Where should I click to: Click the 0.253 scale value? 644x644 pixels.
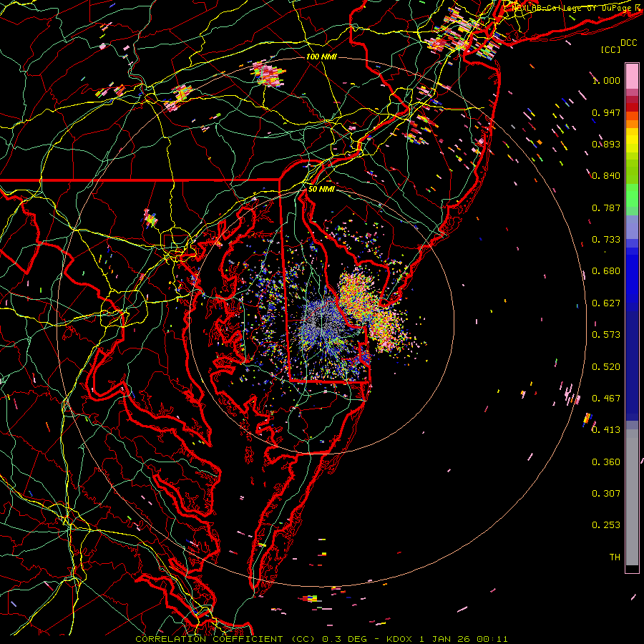coord(606,525)
